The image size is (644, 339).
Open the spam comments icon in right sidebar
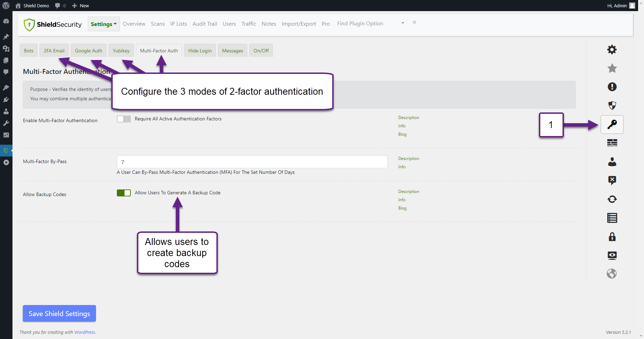click(612, 180)
